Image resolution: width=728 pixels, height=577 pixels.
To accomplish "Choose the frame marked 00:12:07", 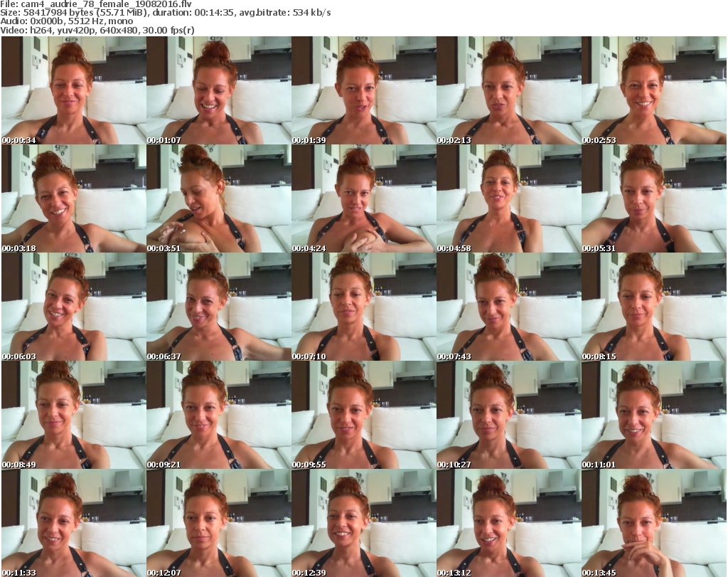I will [219, 523].
